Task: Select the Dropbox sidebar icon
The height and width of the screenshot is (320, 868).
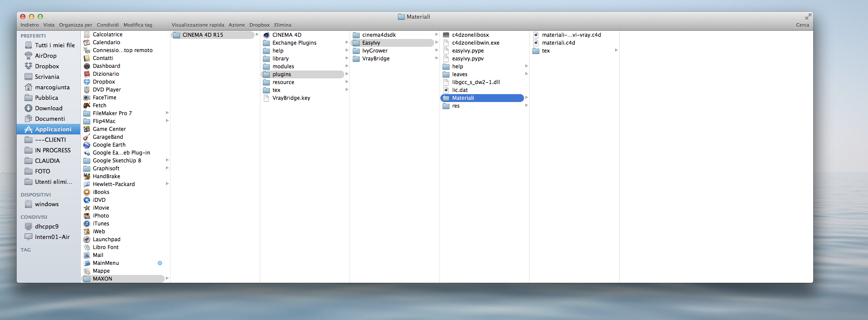Action: coord(28,66)
